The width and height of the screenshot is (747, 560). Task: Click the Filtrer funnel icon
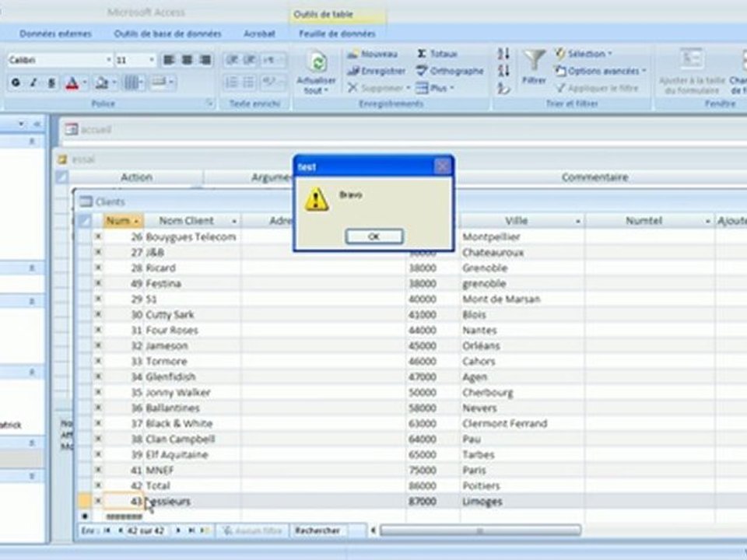534,61
